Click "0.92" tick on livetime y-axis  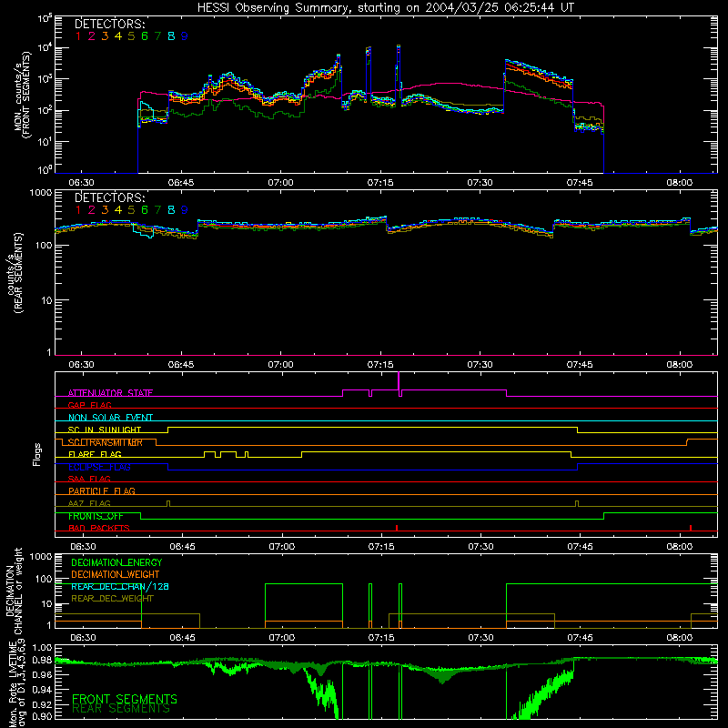click(x=42, y=704)
